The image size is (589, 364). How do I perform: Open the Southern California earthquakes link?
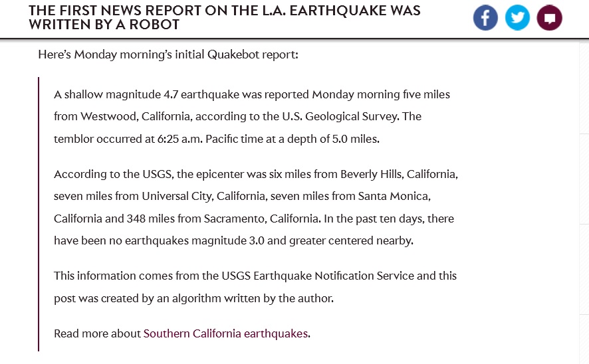coord(226,333)
